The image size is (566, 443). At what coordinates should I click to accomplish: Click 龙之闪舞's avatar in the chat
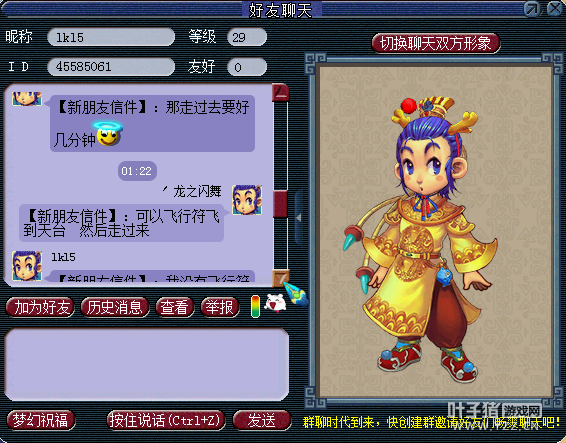pos(247,200)
